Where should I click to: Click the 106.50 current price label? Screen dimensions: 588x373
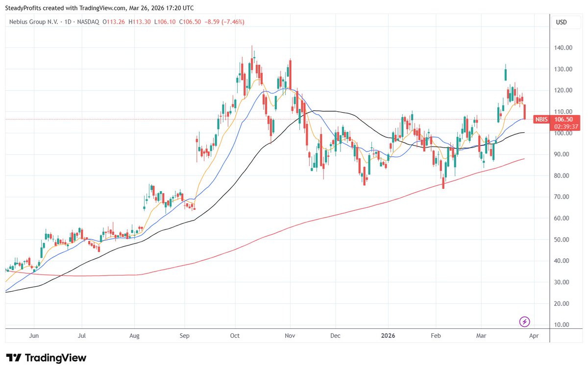point(564,119)
